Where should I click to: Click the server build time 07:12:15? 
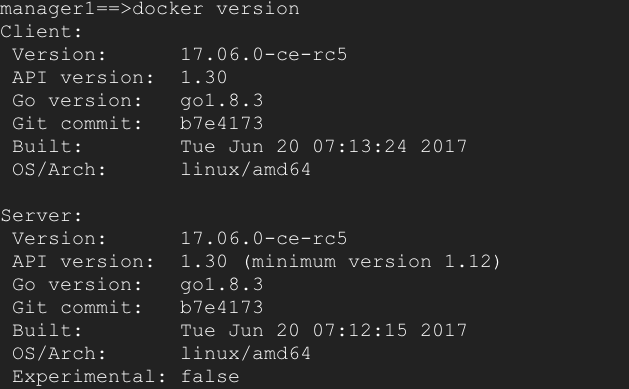point(360,330)
